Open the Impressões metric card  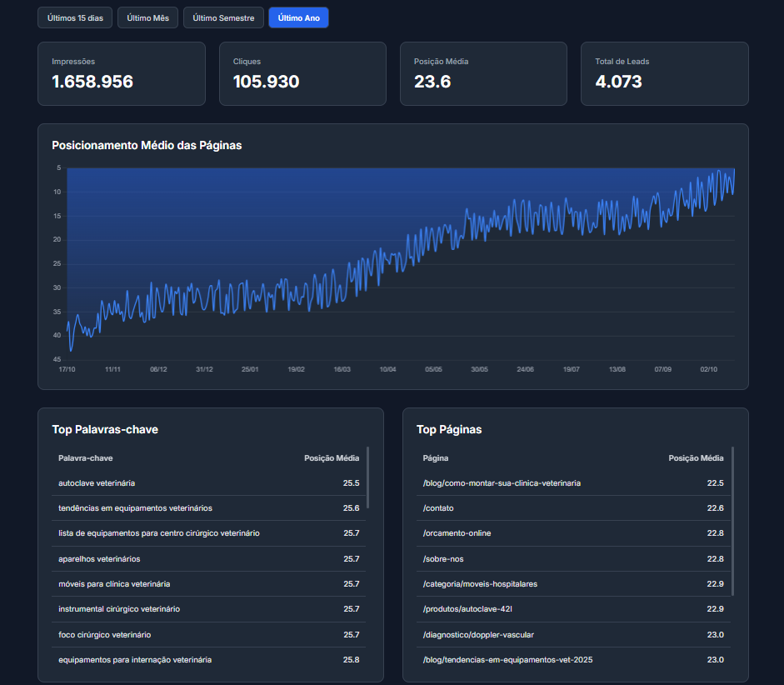click(121, 74)
